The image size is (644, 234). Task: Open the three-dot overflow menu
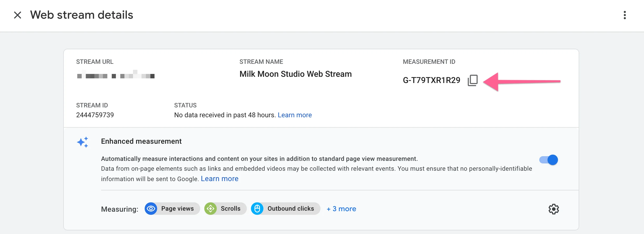tap(625, 15)
